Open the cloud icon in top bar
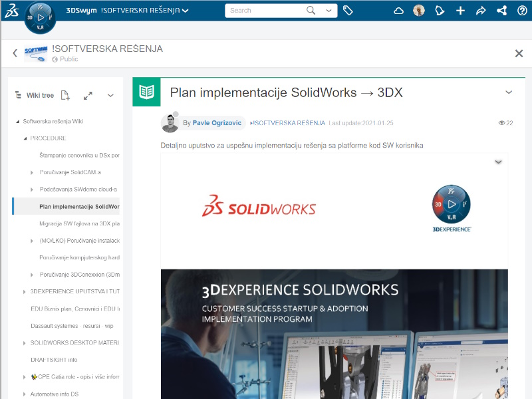 point(399,11)
